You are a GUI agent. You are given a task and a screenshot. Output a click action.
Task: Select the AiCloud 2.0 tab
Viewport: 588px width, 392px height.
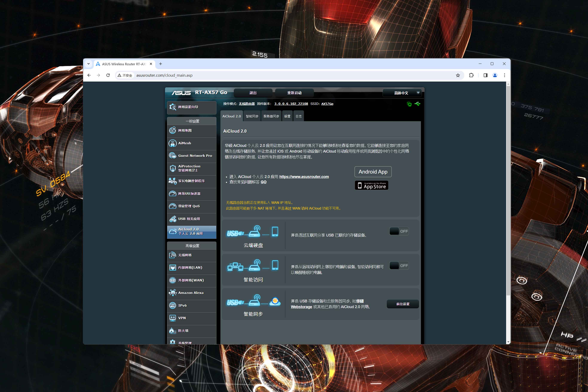pos(232,116)
